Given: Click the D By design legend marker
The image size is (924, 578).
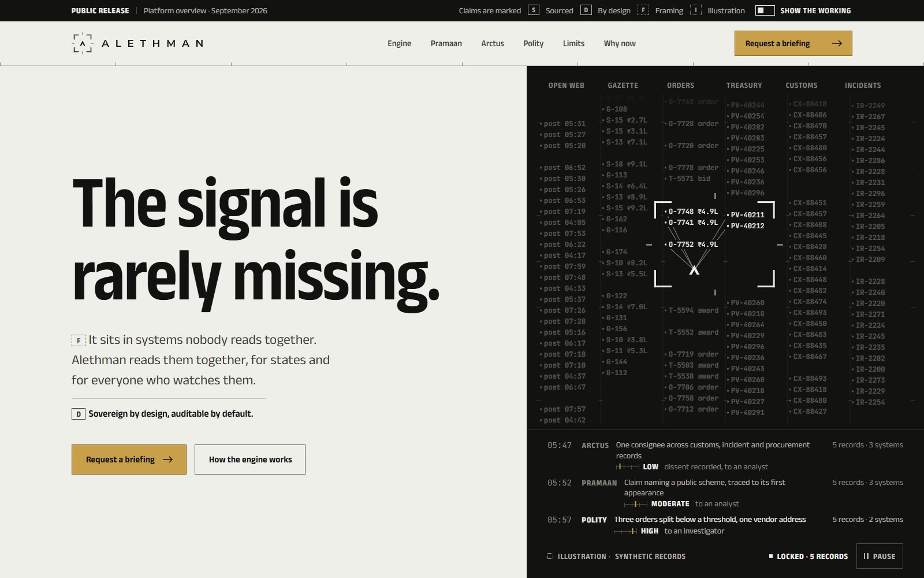Looking at the screenshot, I should click(586, 10).
